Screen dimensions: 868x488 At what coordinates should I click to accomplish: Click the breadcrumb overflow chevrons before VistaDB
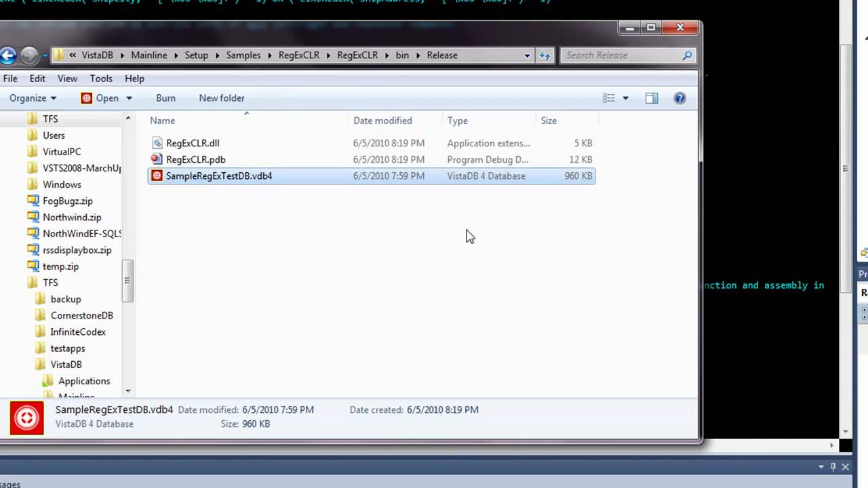pyautogui.click(x=73, y=56)
